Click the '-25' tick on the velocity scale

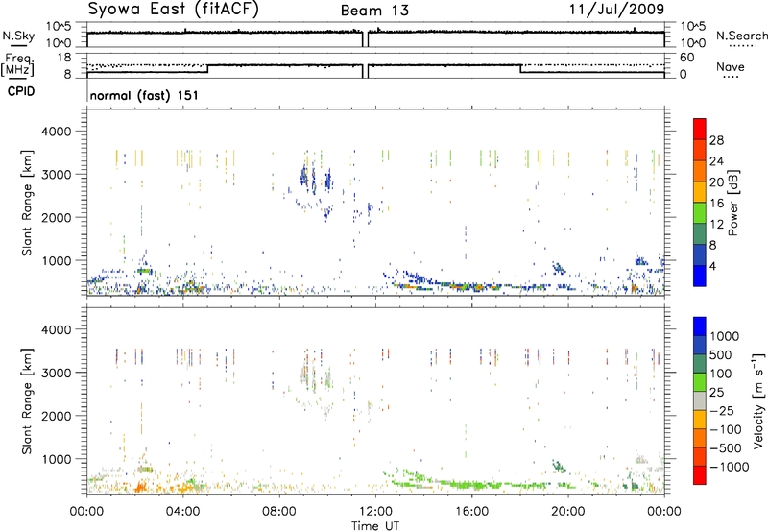click(x=722, y=410)
